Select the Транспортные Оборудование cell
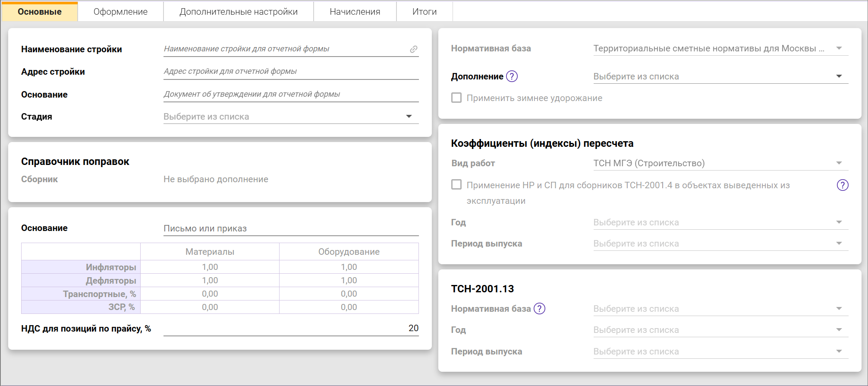This screenshot has height=386, width=868. click(x=349, y=294)
